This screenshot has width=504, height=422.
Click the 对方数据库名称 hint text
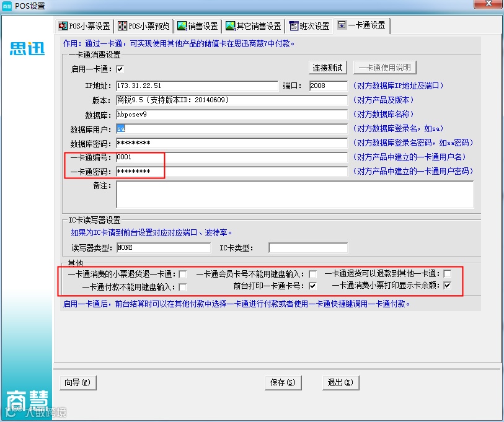[383, 114]
